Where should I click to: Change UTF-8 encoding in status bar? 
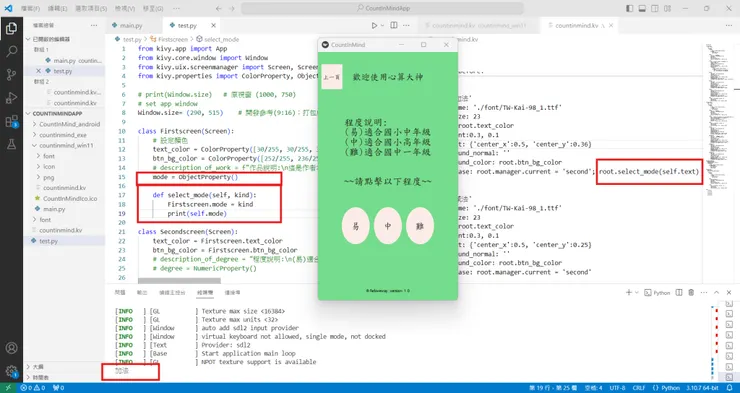(x=618, y=388)
